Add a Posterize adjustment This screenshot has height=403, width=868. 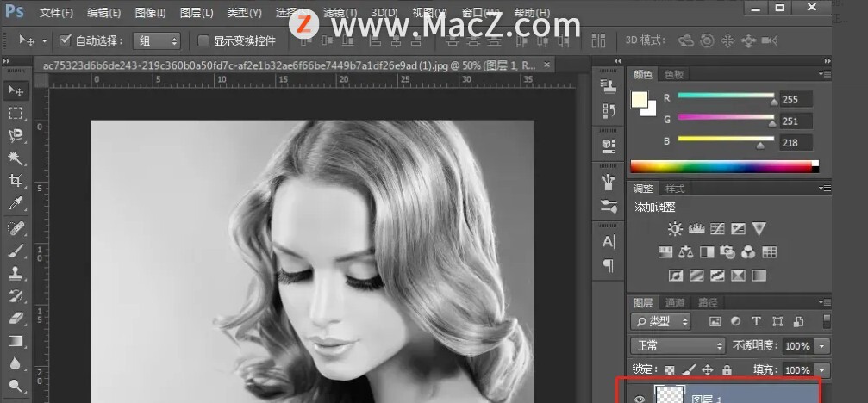point(696,276)
